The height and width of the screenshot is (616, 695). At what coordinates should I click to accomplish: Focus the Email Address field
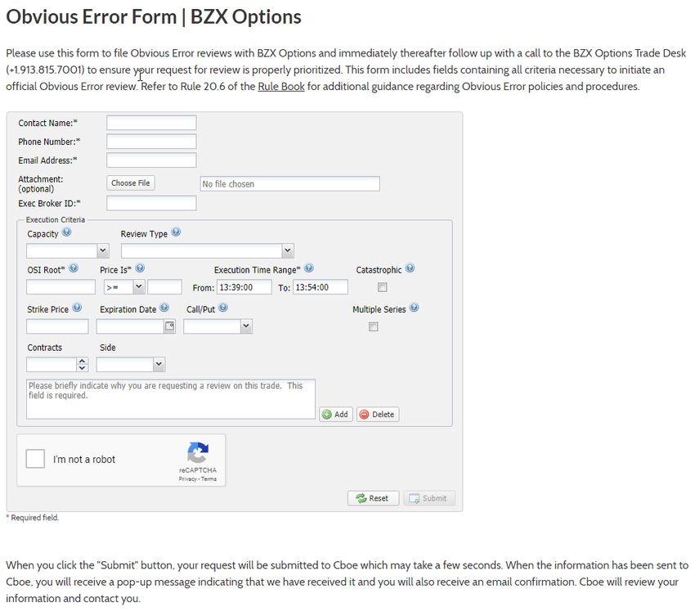pyautogui.click(x=151, y=160)
